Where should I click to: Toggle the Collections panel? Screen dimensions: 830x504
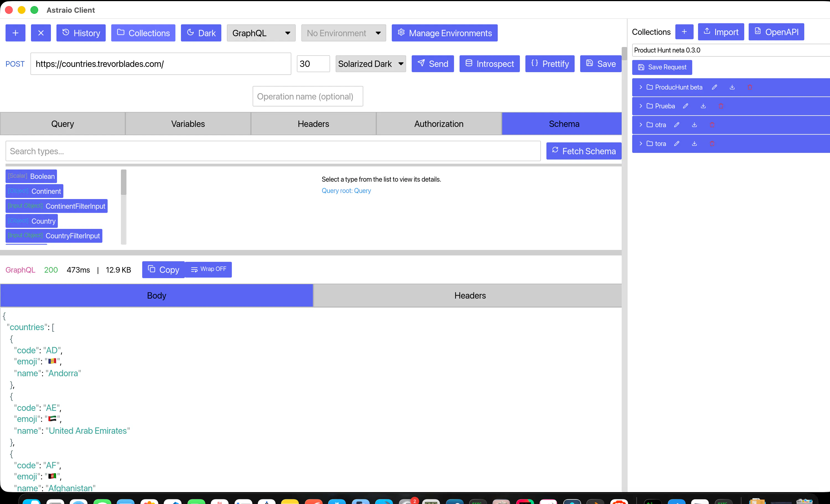click(x=143, y=33)
